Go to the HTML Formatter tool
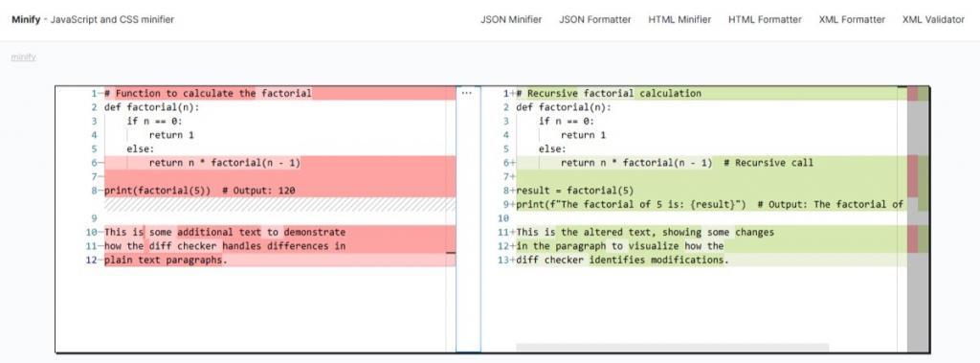 (765, 19)
